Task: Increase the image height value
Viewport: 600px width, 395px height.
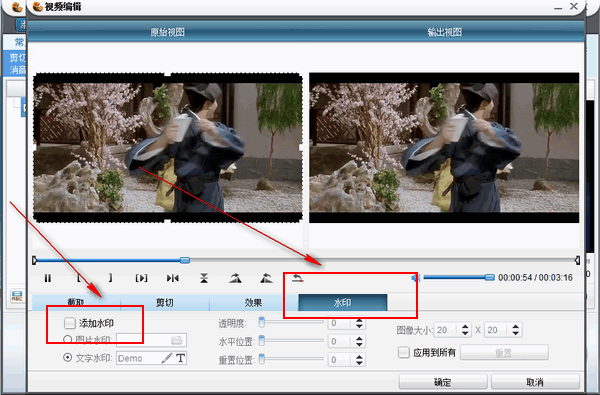Action: tap(516, 327)
